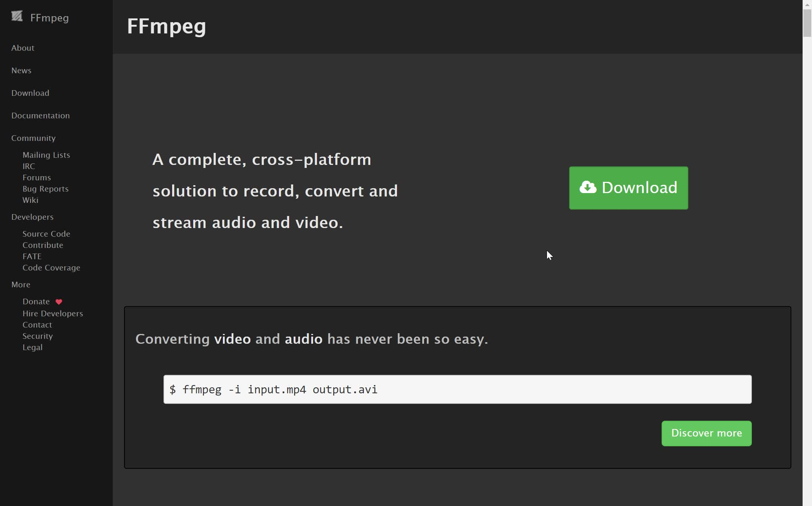Open the News page
This screenshot has height=506, width=812.
pyautogui.click(x=21, y=70)
